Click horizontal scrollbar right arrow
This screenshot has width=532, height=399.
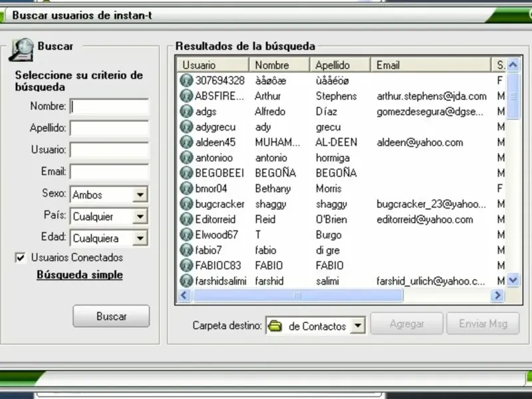pos(497,295)
